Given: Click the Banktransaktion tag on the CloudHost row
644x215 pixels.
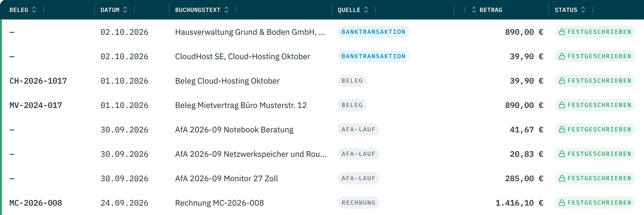Looking at the screenshot, I should pyautogui.click(x=373, y=56).
